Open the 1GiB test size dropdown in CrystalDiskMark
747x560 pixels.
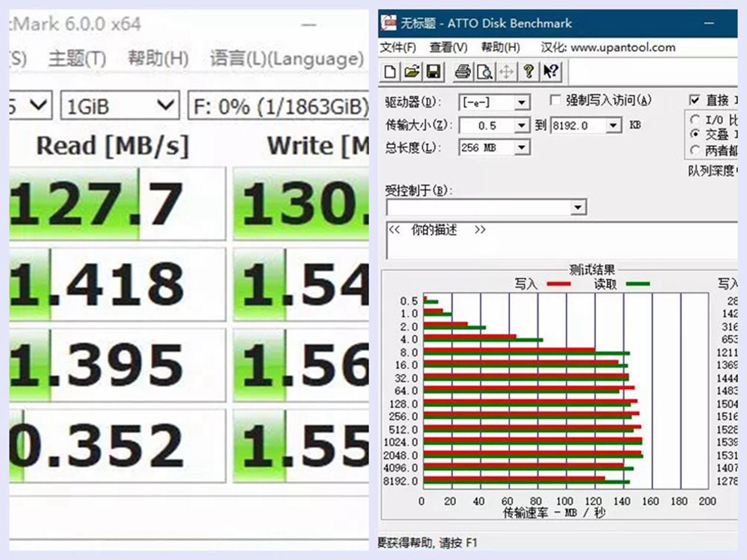pyautogui.click(x=120, y=106)
